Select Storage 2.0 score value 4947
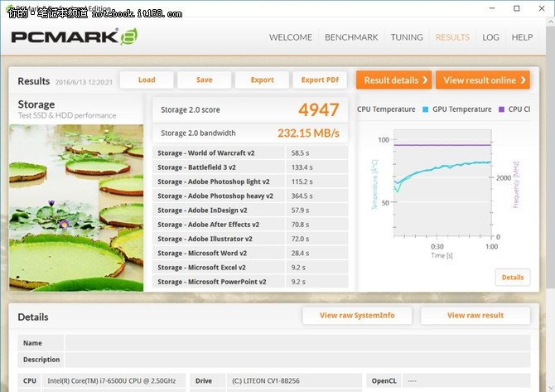This screenshot has width=555, height=392. tap(319, 109)
